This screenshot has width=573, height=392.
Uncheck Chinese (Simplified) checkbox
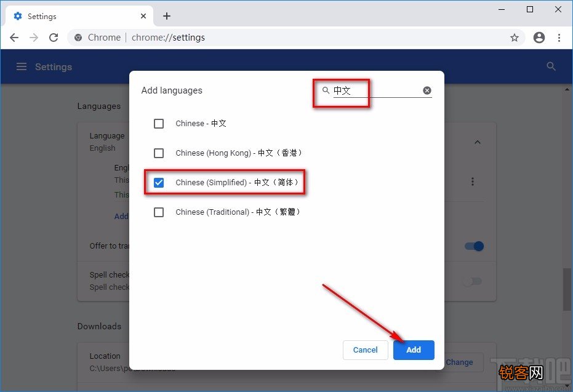tap(159, 182)
